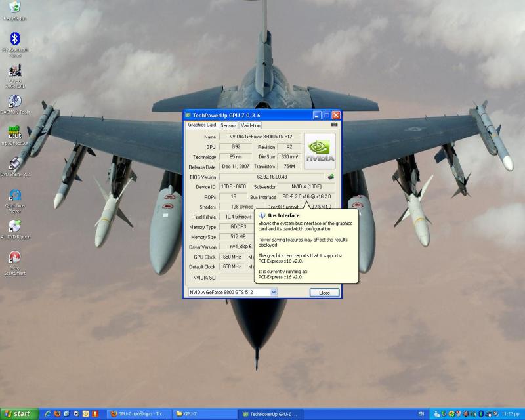Click the Revision value A2
Screen dimensions: 525x420
pyautogui.click(x=289, y=147)
